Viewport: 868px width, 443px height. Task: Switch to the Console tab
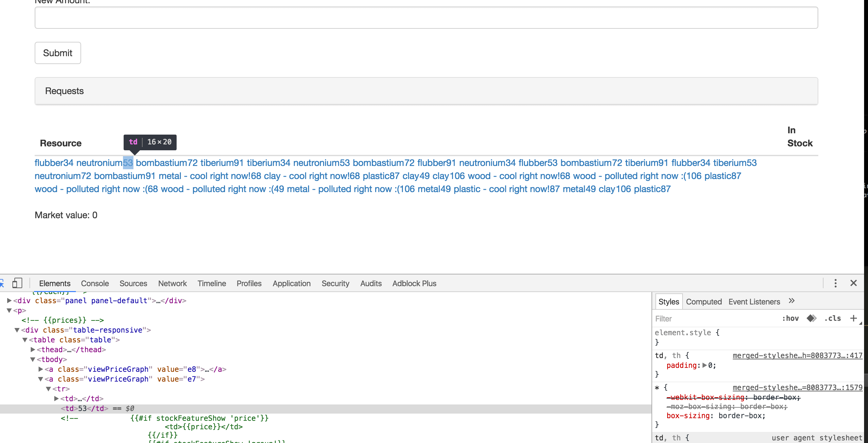pyautogui.click(x=95, y=283)
